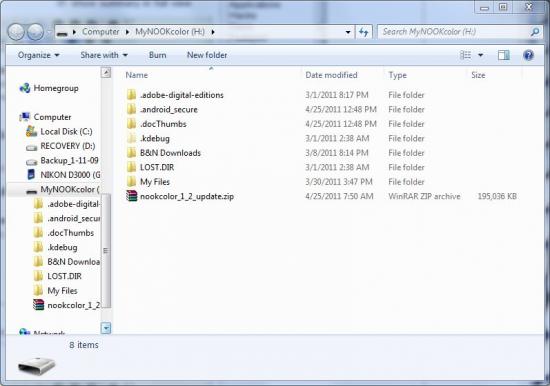Expand the arrow after Computer in breadcrumb
Viewport: 550px width, 386px height.
click(x=127, y=32)
